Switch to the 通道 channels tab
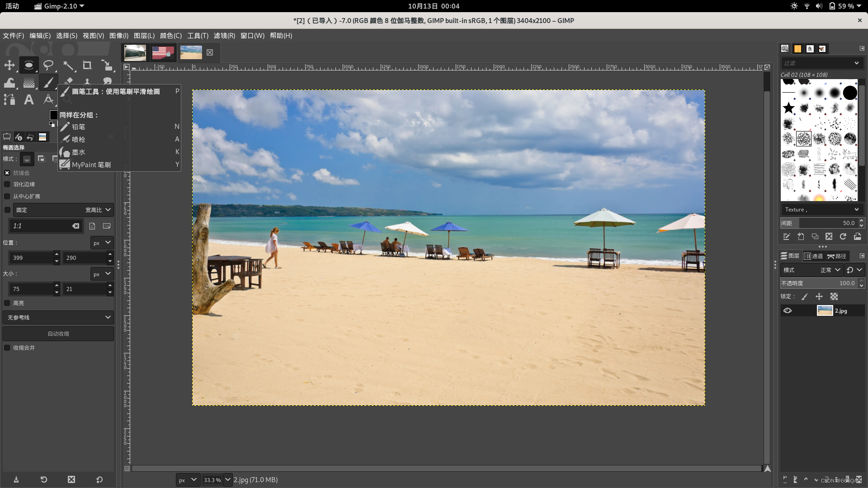Image resolution: width=868 pixels, height=488 pixels. point(814,256)
